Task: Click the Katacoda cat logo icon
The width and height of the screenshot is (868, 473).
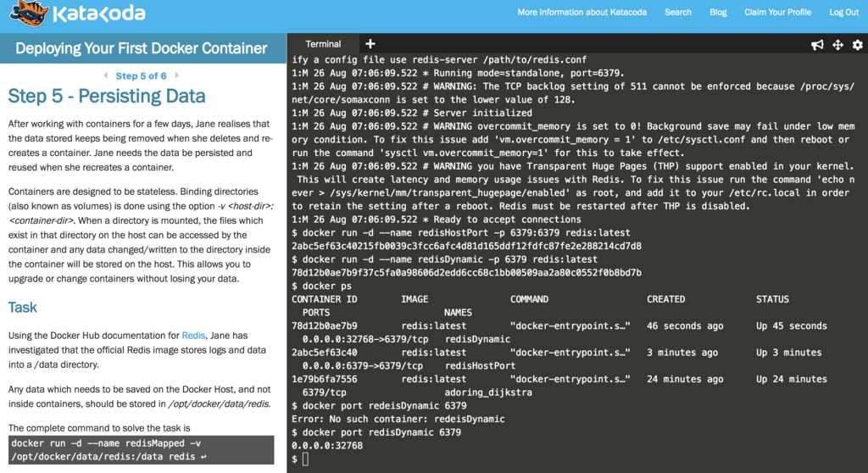Action: 29,14
